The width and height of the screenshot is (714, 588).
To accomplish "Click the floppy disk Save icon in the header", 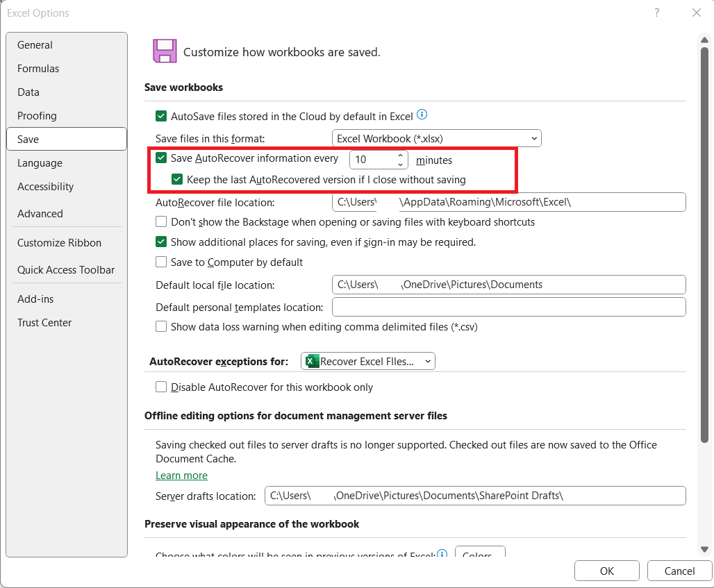I will coord(165,51).
